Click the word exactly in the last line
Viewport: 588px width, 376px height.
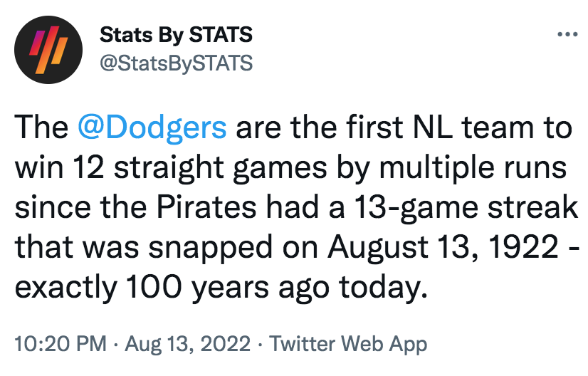(65, 288)
